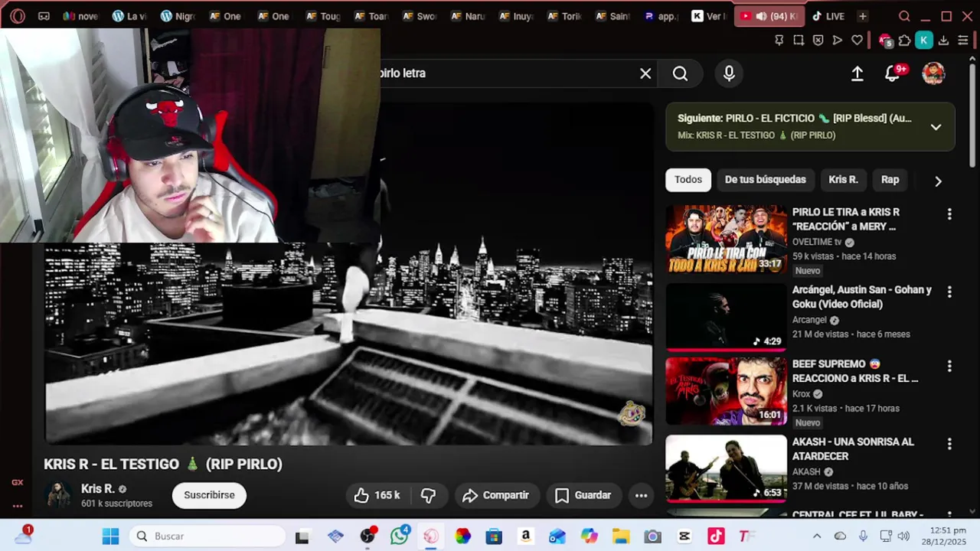Open the "BEEF SUPREMO" video title

coord(855,371)
